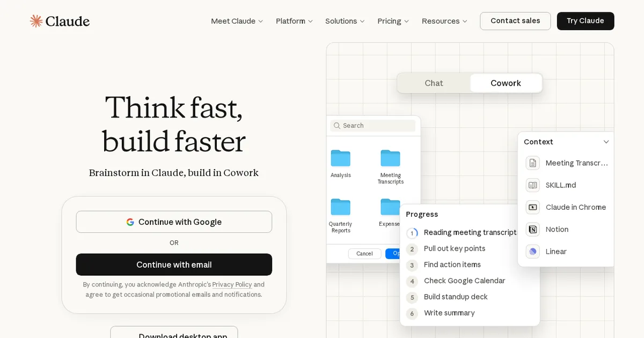
Task: Open the Analysis folder icon
Action: [x=341, y=158]
